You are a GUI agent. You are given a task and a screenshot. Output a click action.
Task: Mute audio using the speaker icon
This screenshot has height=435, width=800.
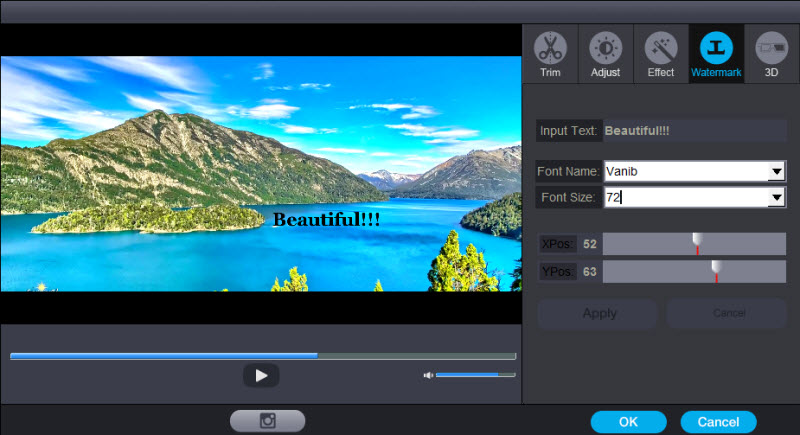[x=428, y=375]
